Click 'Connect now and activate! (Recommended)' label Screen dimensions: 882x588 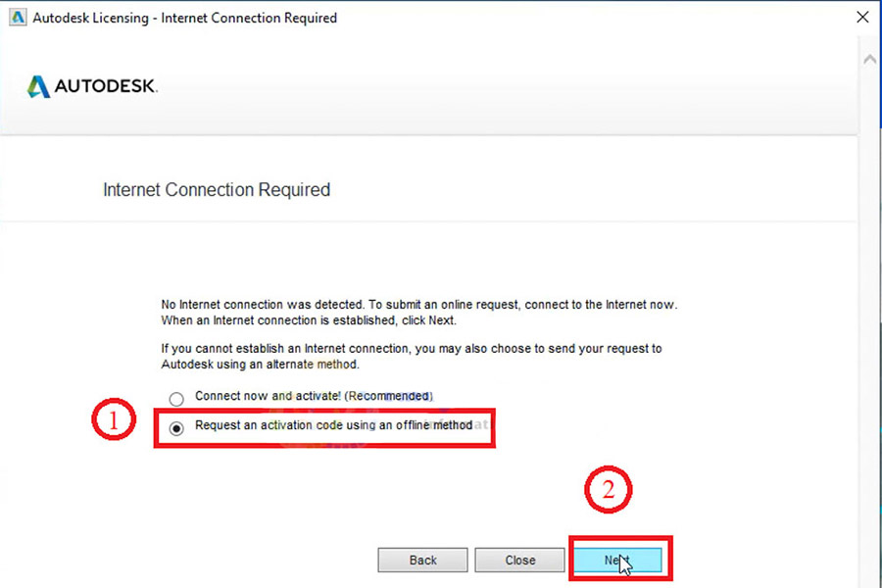tap(314, 396)
